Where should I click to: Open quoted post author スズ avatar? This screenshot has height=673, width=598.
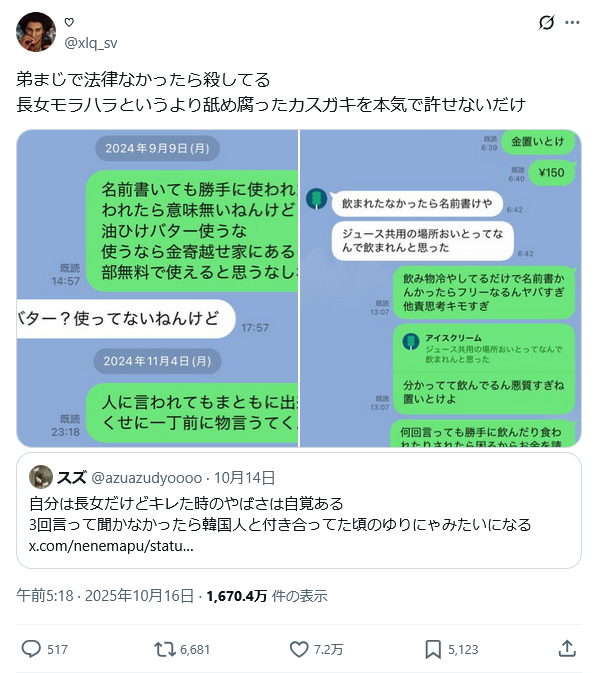point(41,477)
